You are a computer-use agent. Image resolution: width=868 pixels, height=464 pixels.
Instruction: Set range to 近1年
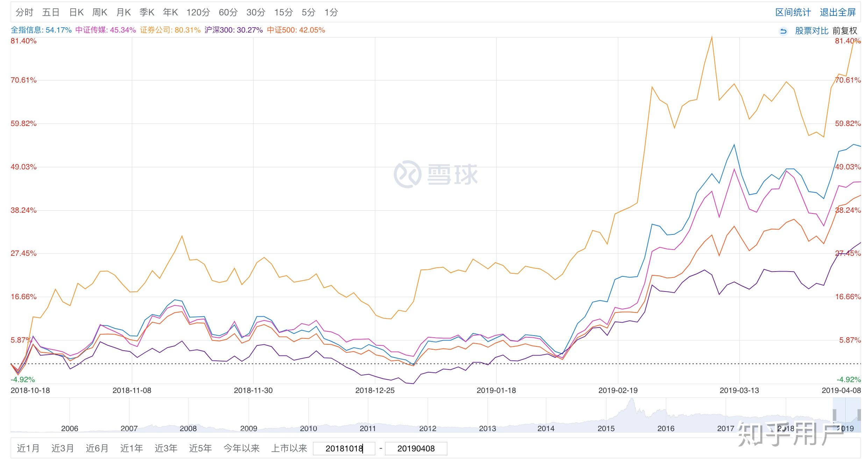(x=131, y=448)
